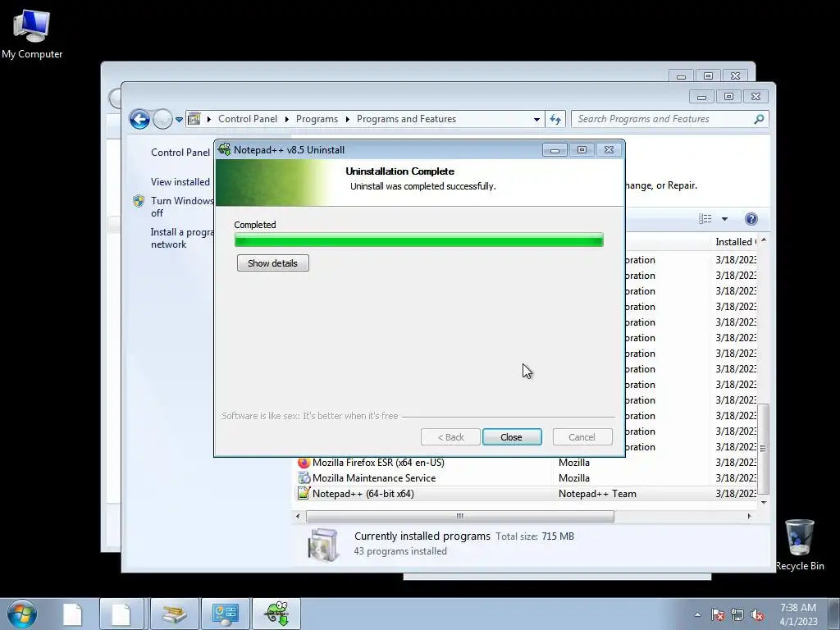
Task: Switch to Control Panel taskbar icon
Action: (x=225, y=614)
